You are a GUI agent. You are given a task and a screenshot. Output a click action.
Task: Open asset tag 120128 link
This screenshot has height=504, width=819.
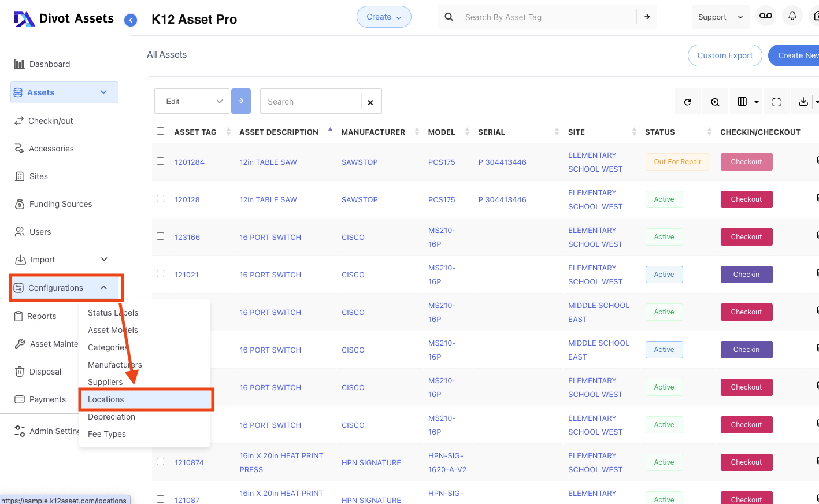click(x=187, y=199)
